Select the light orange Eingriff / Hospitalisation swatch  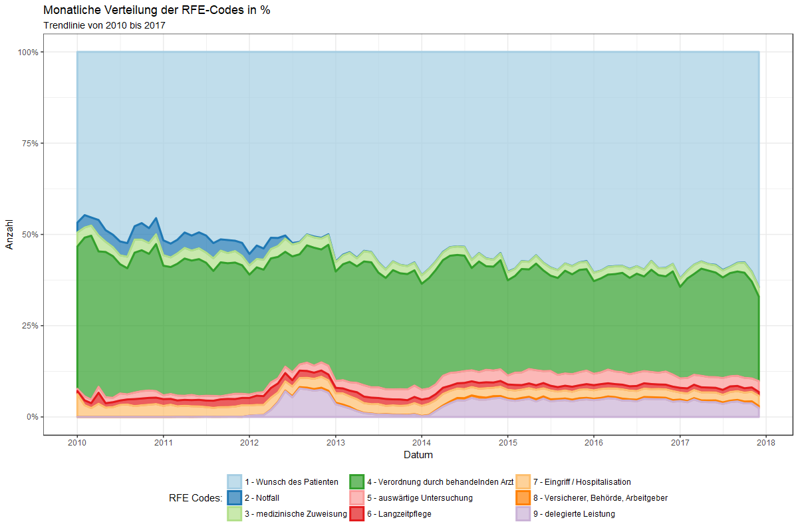(523, 482)
